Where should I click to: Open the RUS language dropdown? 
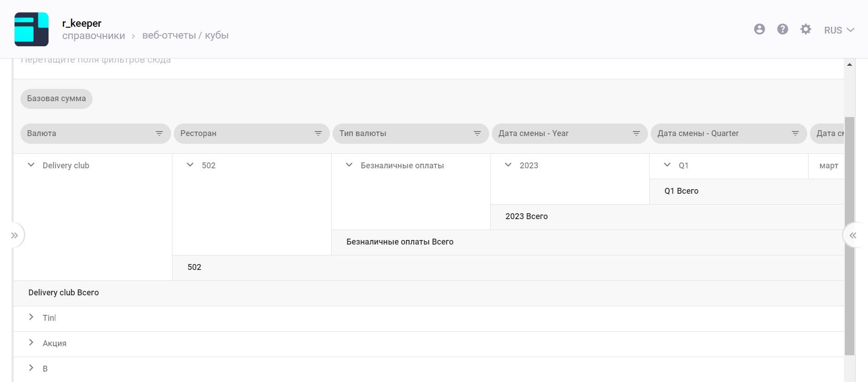point(839,30)
